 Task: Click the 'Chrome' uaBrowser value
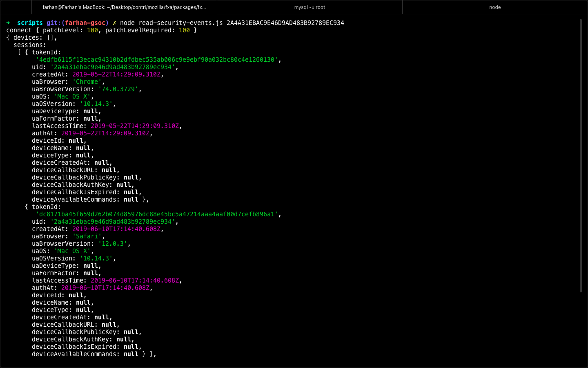[87, 82]
